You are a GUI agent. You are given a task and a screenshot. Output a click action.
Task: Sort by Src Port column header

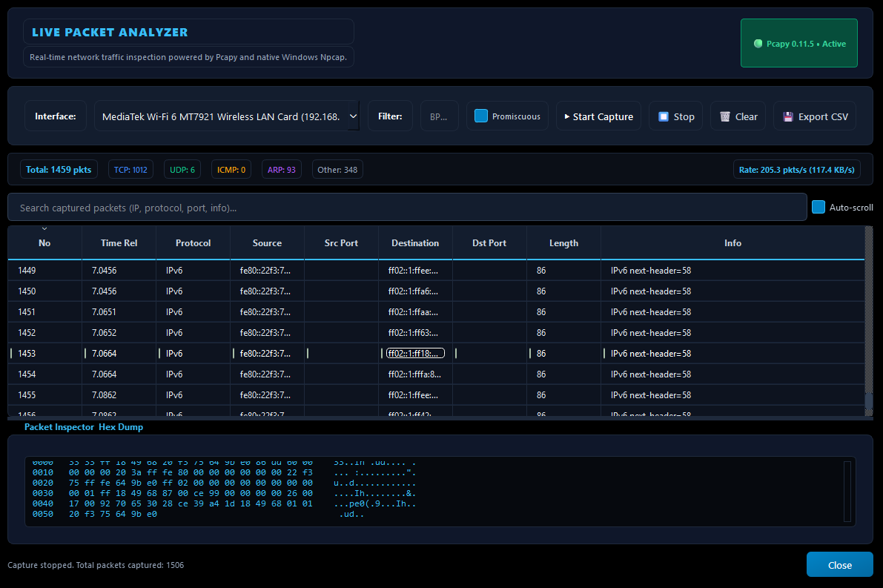pos(341,242)
